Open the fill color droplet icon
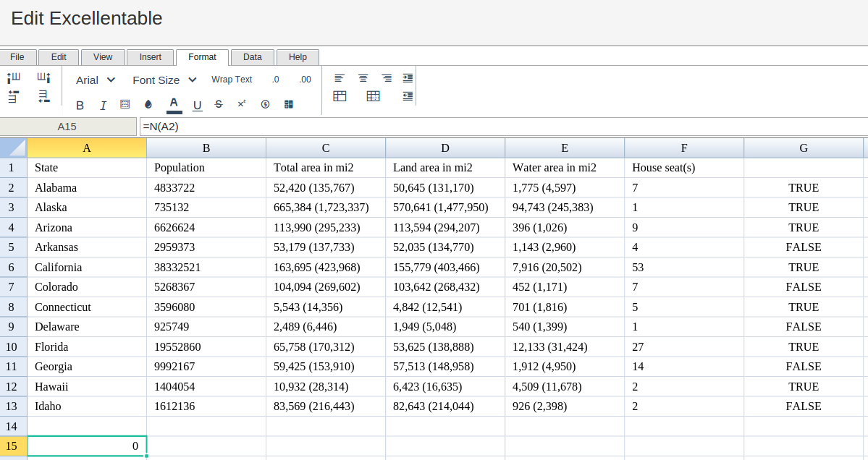868x460 pixels. 148,104
